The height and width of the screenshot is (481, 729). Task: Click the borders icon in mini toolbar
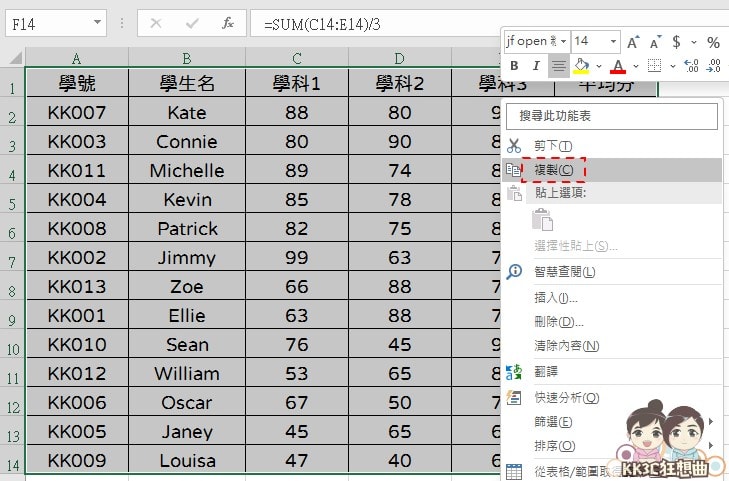[654, 66]
